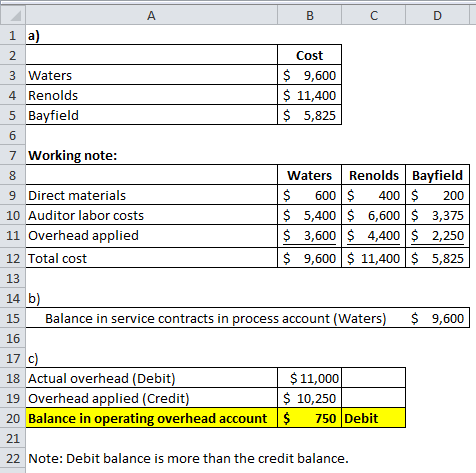
Task: Click Waters auditor labor value 5,400
Action: 309,215
